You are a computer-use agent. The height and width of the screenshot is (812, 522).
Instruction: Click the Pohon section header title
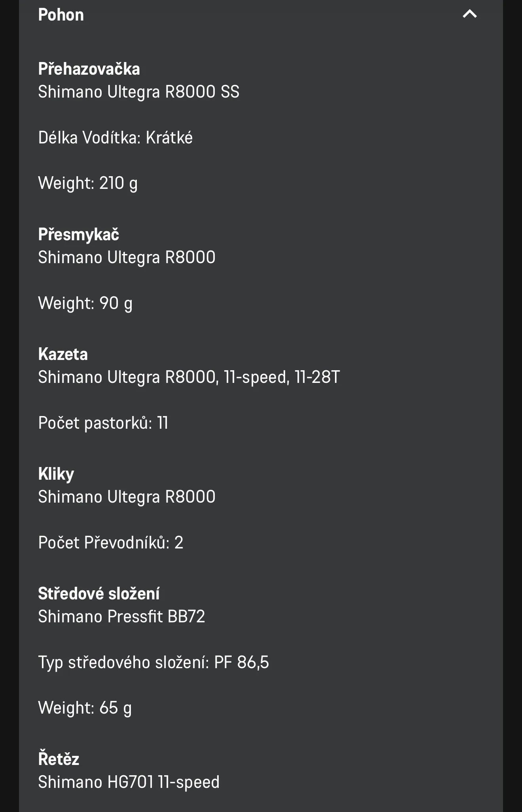61,15
